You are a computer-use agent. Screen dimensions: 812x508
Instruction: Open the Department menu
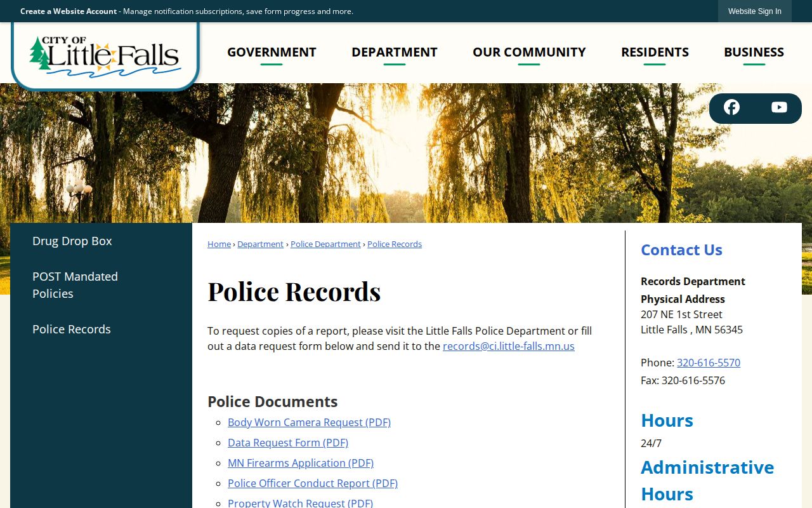click(x=395, y=52)
